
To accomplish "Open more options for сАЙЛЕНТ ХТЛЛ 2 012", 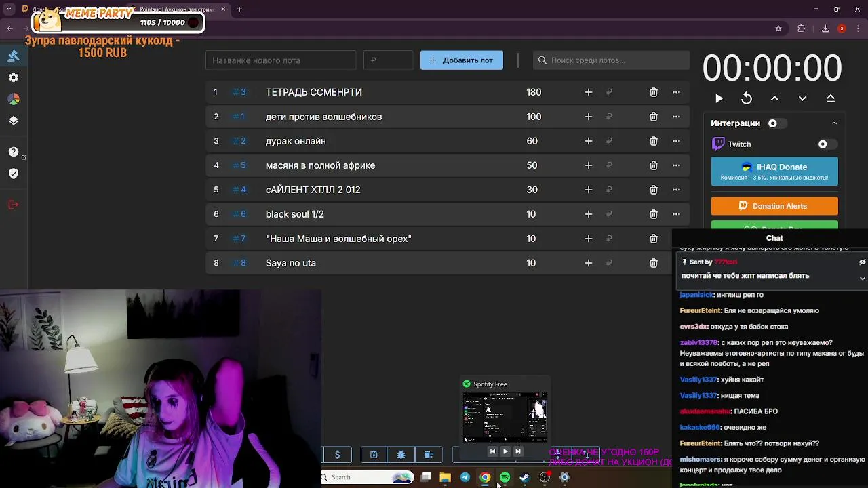I will 676,190.
